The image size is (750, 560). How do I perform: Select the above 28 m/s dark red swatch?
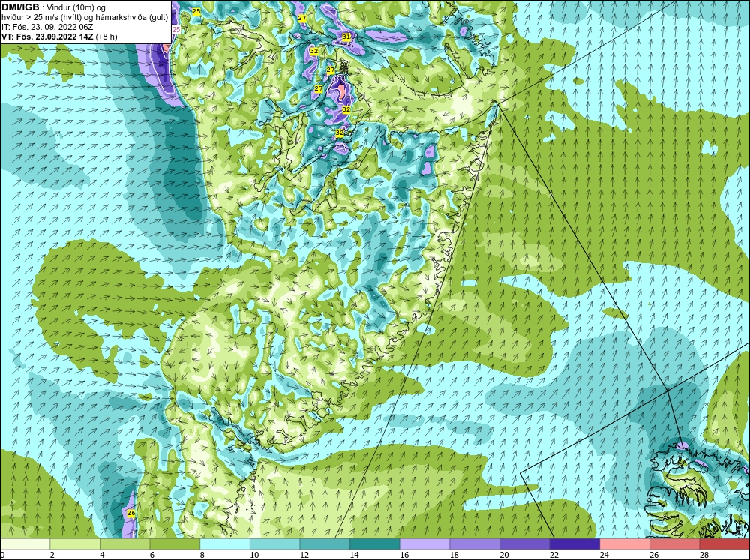coord(724,544)
